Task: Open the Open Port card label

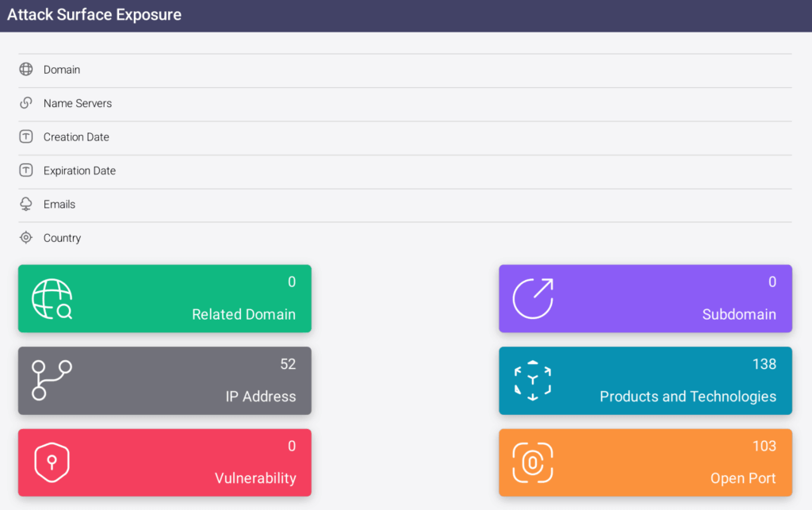Action: pos(742,478)
